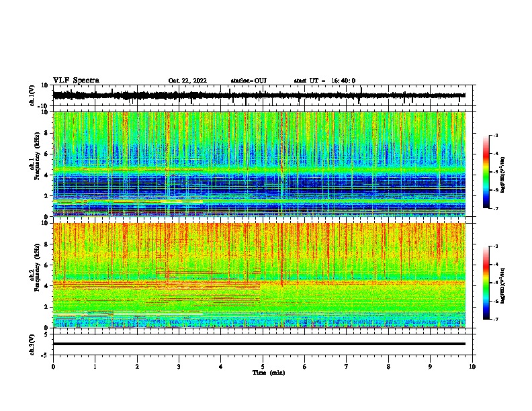The width and height of the screenshot is (532, 411).
Task: Click the "-3" tick on ch.1 colorbar
Action: pos(496,136)
